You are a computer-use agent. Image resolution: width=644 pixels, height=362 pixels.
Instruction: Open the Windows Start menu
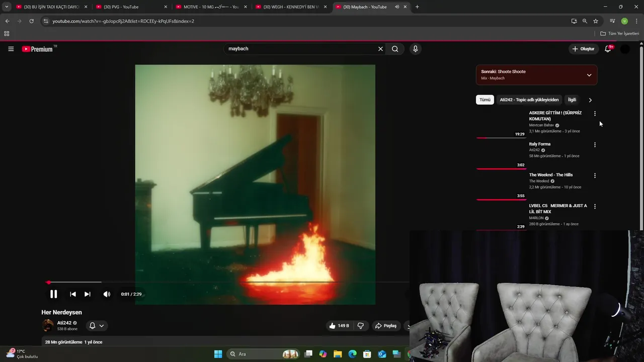[x=218, y=354]
